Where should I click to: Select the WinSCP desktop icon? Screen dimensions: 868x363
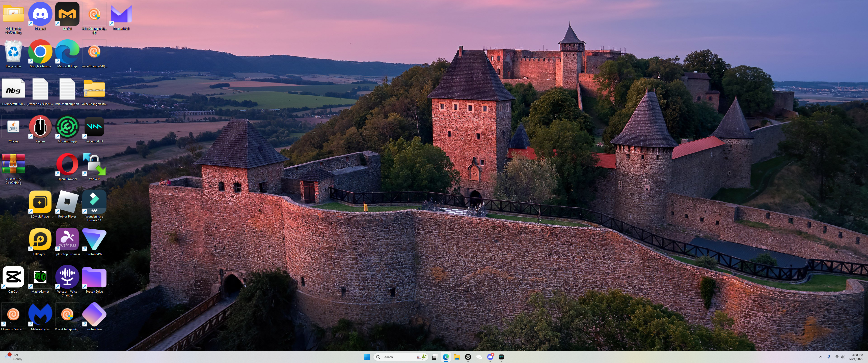[x=94, y=165]
